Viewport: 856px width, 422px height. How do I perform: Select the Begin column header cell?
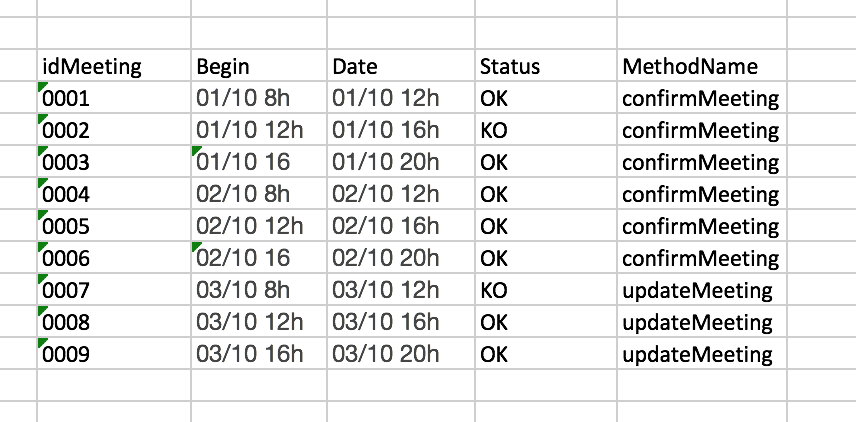pyautogui.click(x=223, y=67)
